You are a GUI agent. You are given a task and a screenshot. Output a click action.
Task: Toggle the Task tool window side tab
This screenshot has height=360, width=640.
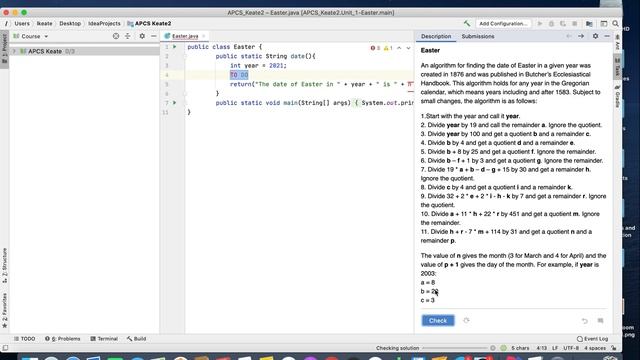[x=618, y=67]
